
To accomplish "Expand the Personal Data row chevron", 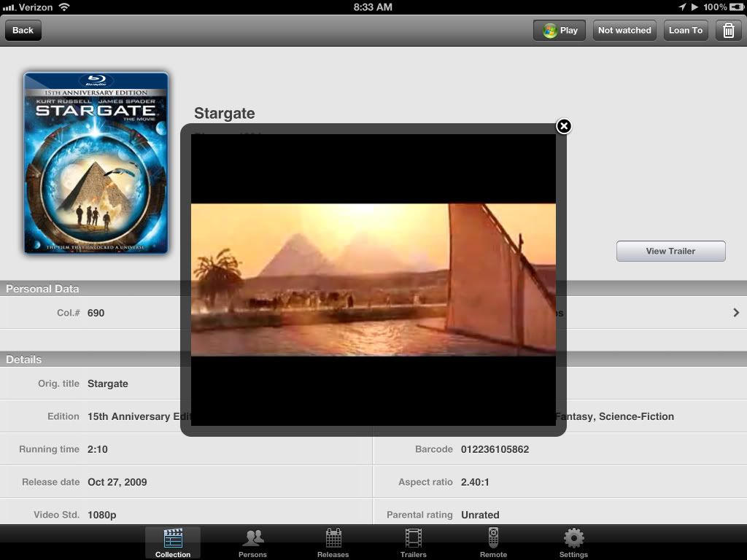I will tap(736, 312).
